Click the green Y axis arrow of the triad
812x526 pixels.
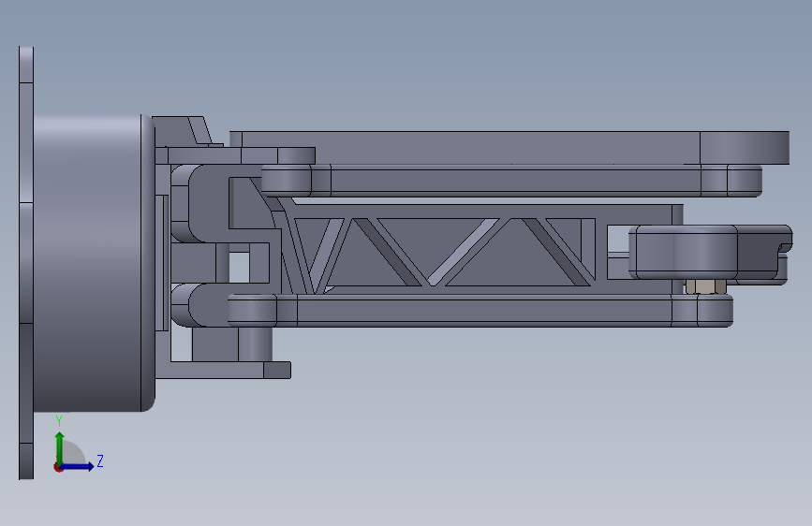tap(60, 447)
